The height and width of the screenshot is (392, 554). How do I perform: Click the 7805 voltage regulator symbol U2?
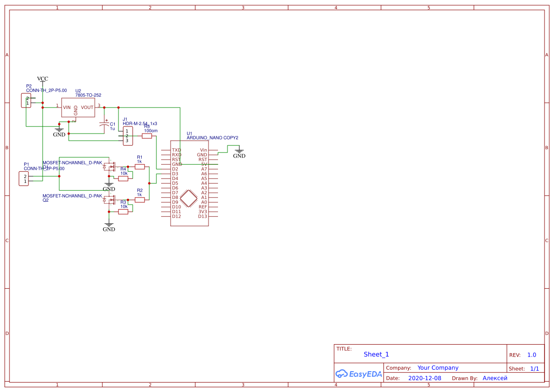(78, 107)
